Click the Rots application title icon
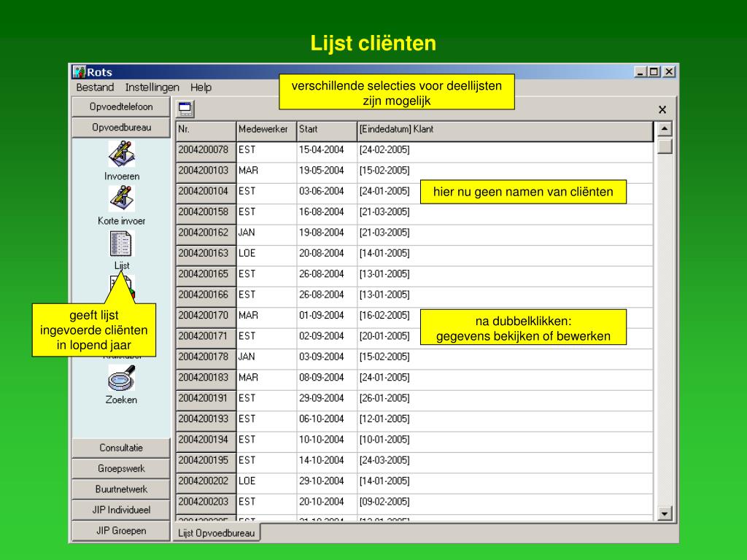This screenshot has width=747, height=560. [79, 72]
